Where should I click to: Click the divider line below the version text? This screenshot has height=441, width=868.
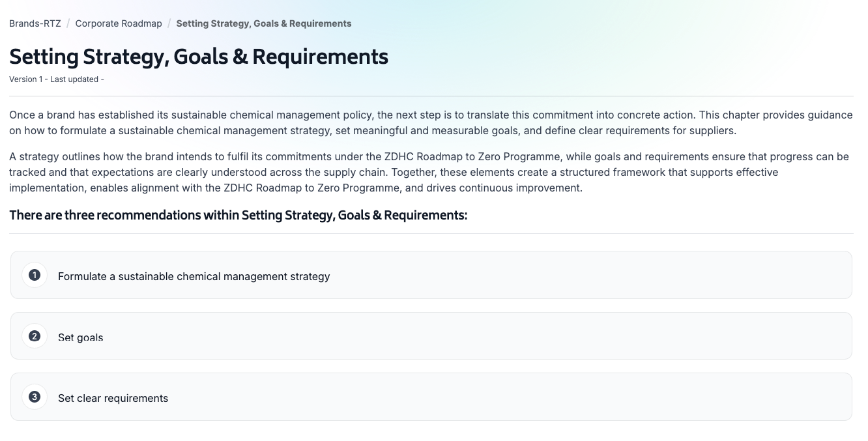pos(430,96)
